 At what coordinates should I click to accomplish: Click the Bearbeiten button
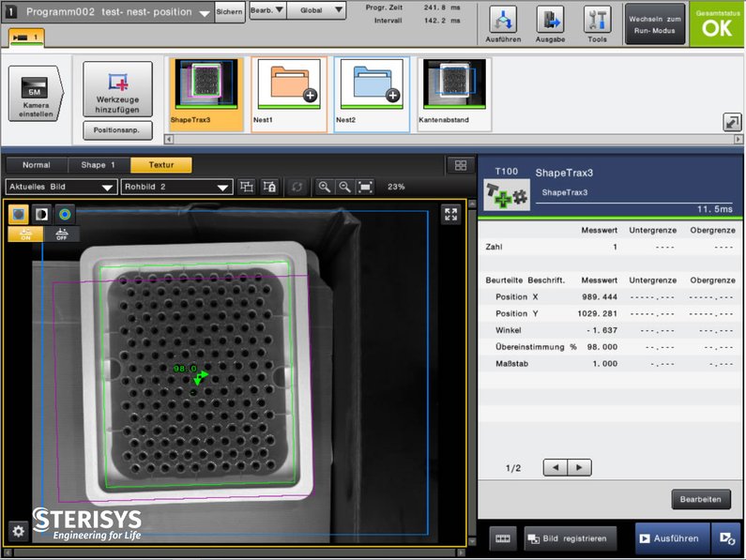tap(700, 500)
